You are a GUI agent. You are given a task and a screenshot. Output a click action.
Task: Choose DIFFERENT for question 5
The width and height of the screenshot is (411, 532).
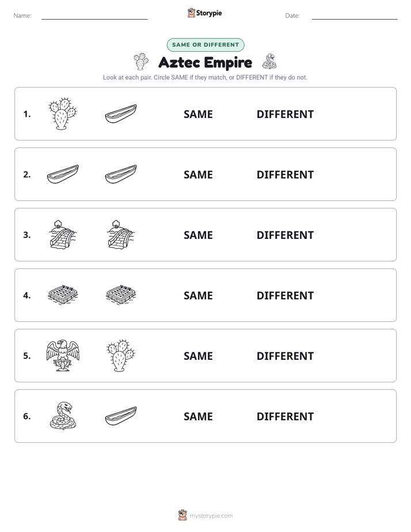tap(285, 356)
